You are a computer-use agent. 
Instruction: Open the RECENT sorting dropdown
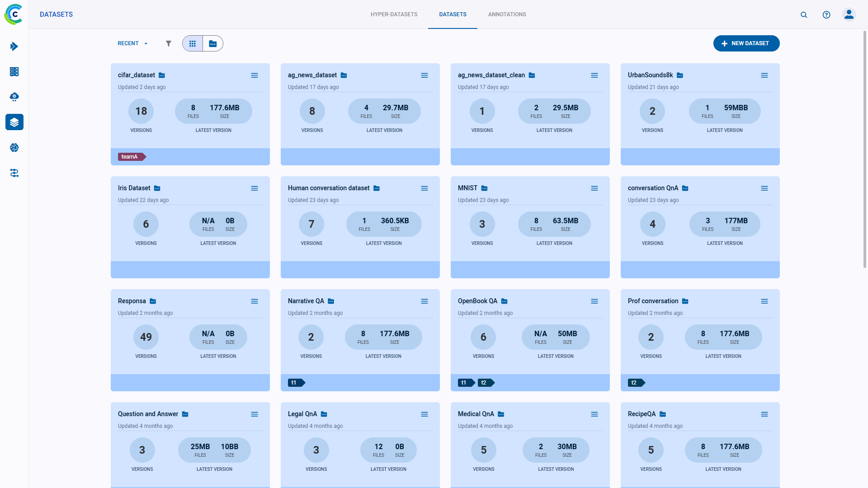132,43
